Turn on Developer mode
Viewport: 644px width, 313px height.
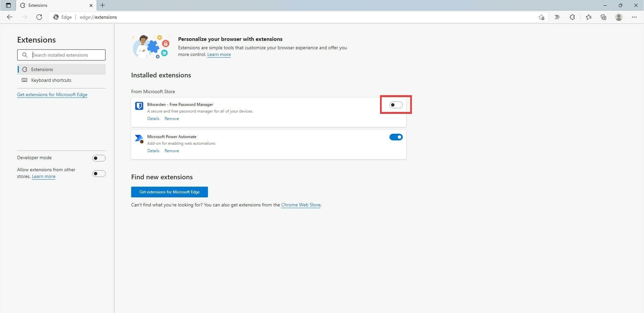[99, 158]
